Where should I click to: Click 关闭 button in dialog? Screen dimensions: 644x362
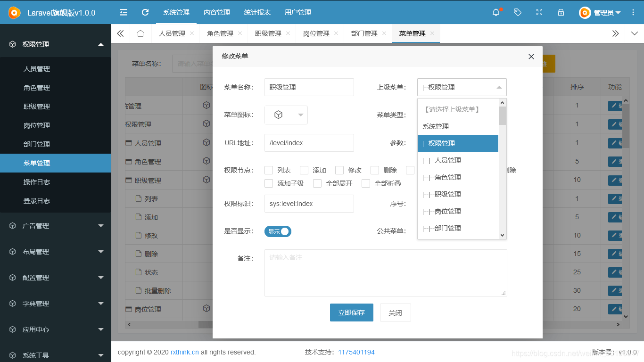(x=395, y=313)
